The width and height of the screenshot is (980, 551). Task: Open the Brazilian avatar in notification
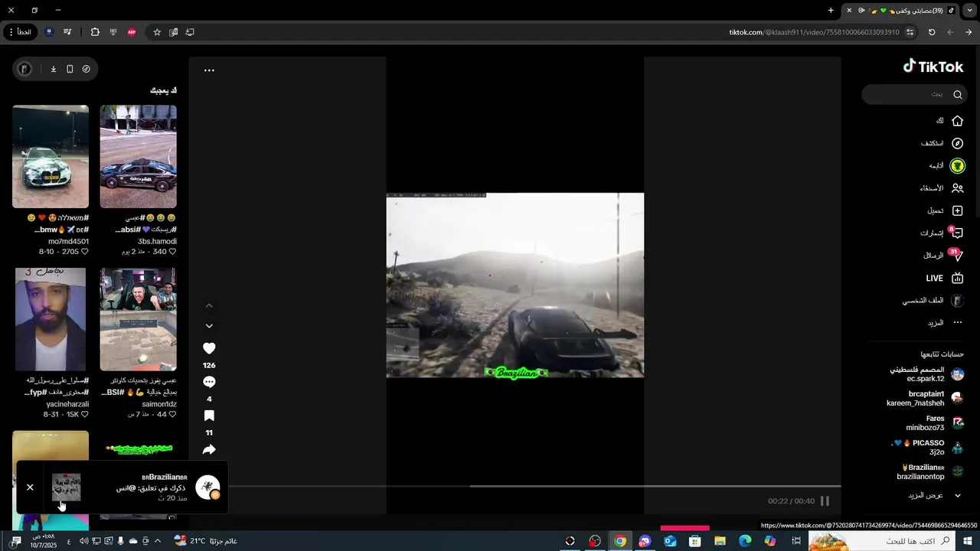tap(207, 487)
